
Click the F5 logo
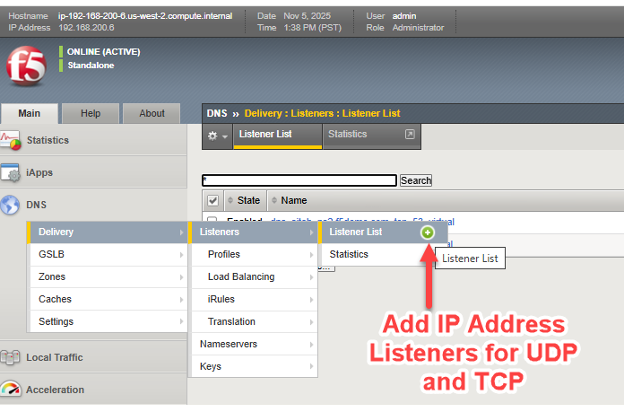pos(26,66)
